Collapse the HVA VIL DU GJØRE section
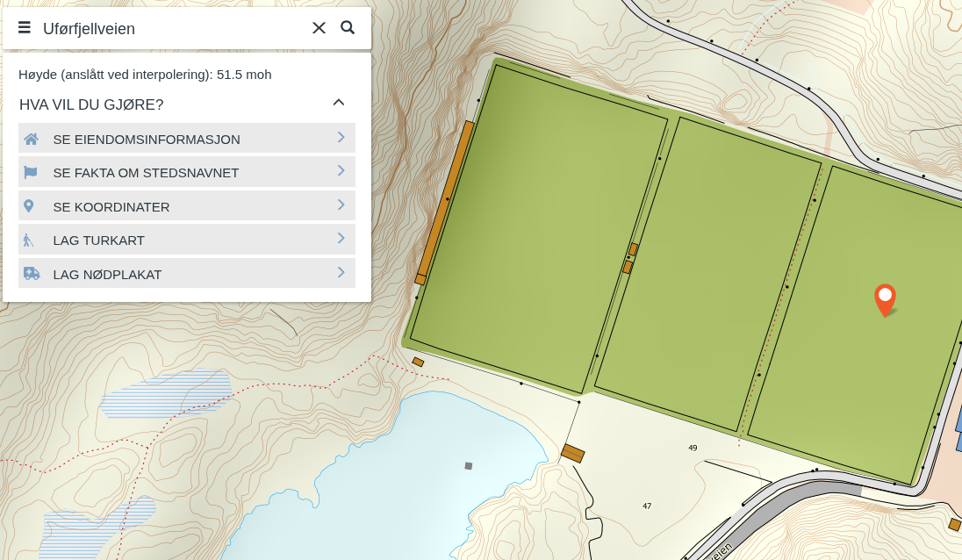 339,103
